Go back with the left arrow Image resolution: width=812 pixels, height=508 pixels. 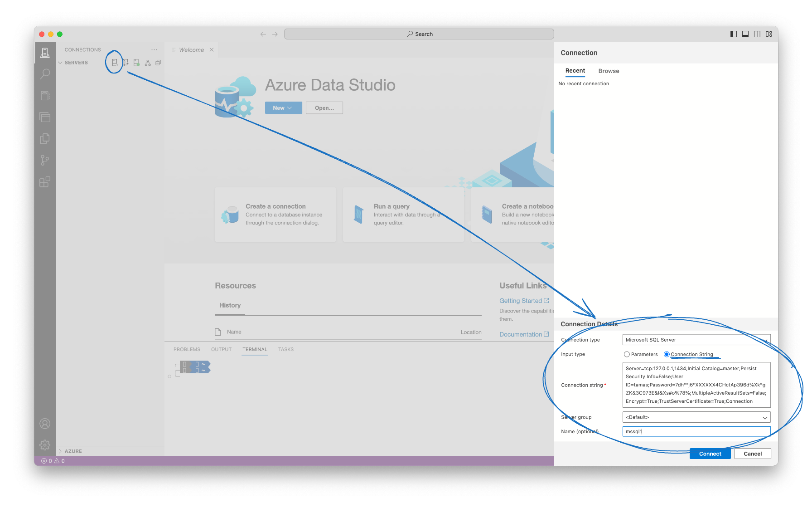click(x=263, y=34)
